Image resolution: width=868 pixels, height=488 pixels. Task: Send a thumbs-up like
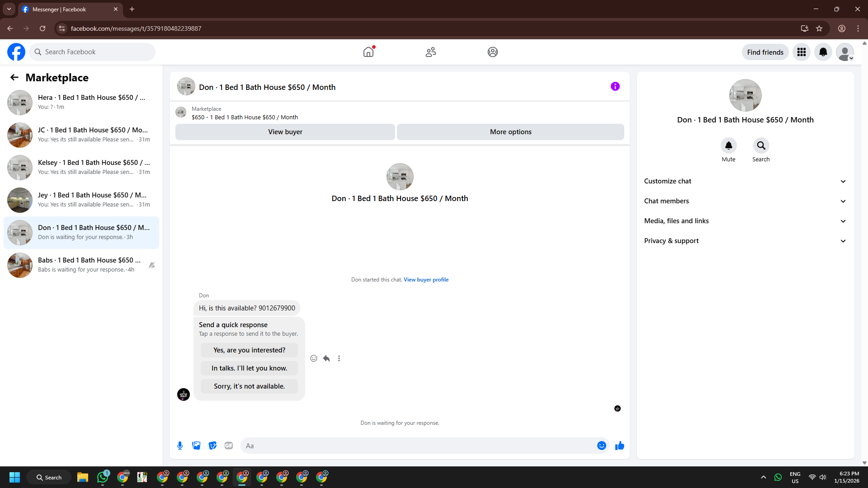click(619, 446)
